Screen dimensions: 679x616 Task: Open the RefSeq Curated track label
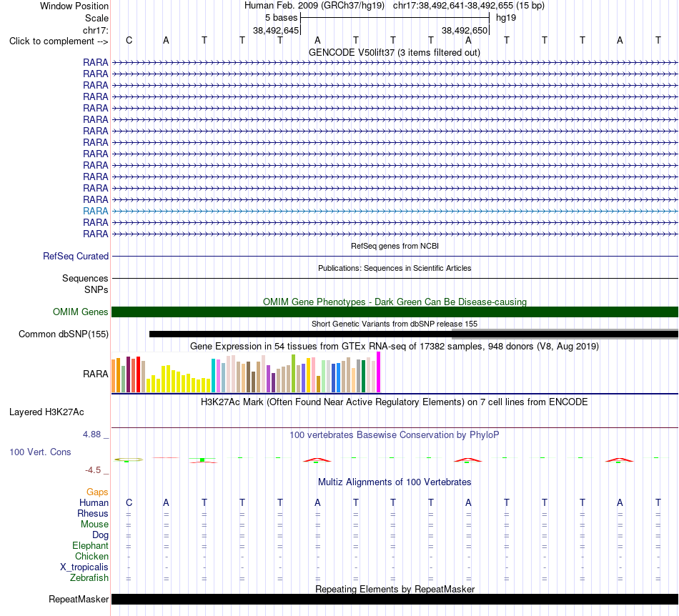75,257
